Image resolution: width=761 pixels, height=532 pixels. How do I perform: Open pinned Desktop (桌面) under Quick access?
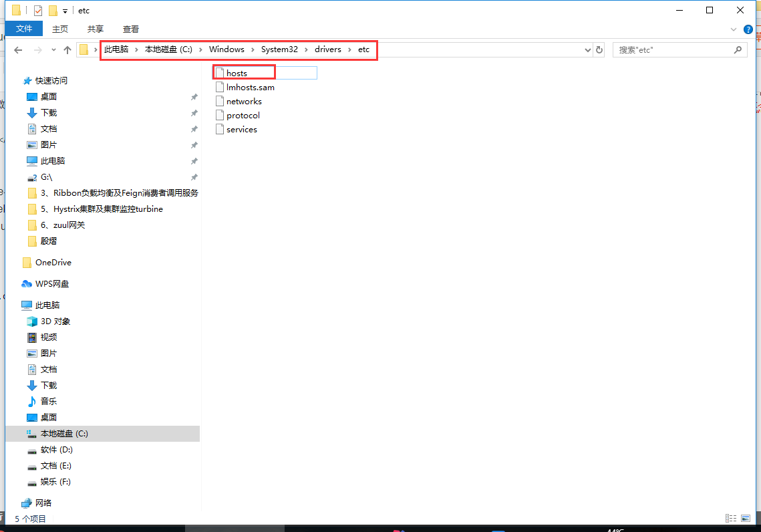point(49,97)
